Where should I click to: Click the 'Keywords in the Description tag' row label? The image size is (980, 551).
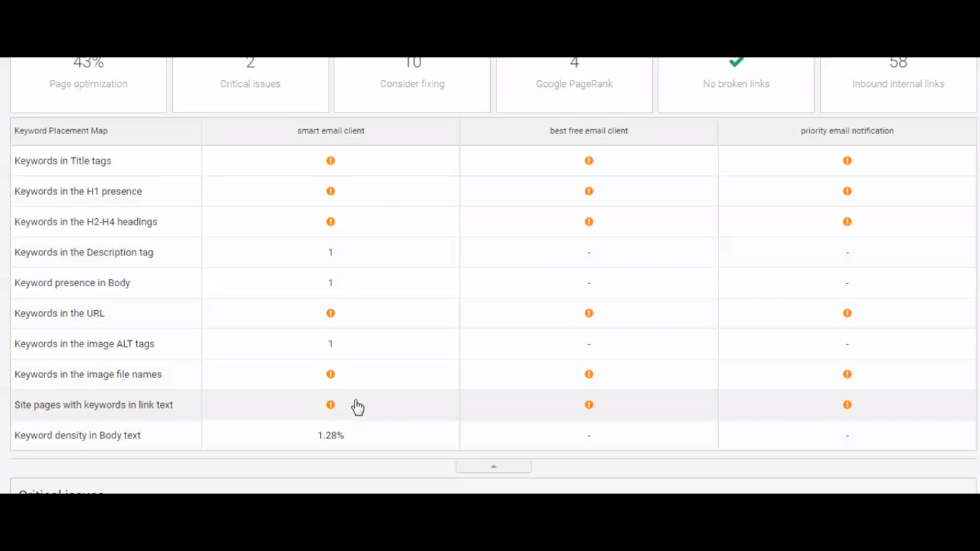point(84,253)
